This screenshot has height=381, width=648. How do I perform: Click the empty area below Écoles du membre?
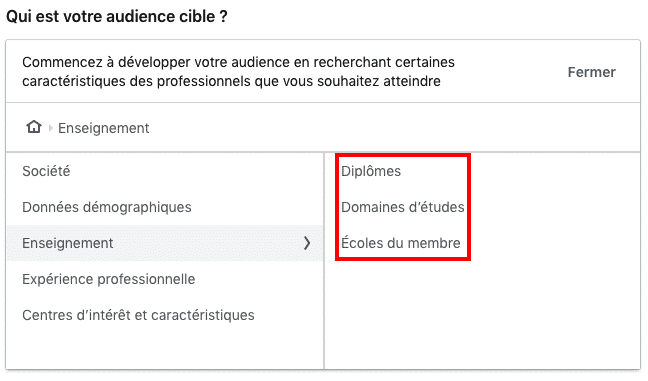481,314
